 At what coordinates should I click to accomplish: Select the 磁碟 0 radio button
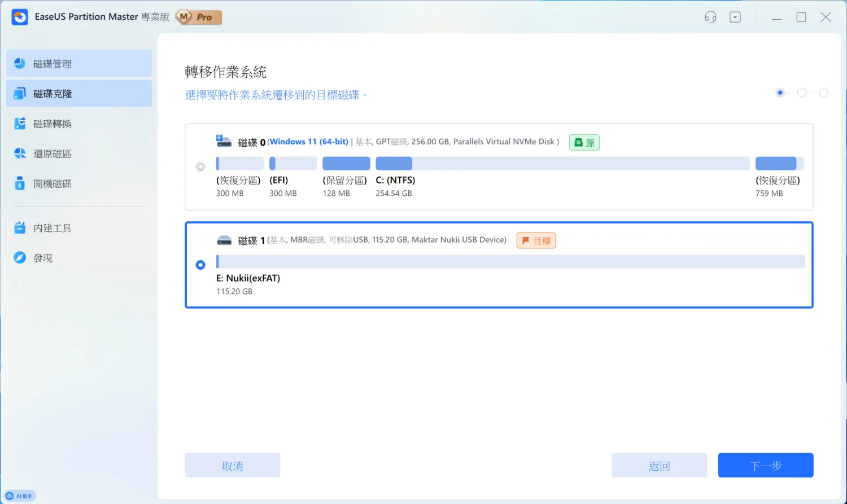click(x=200, y=166)
